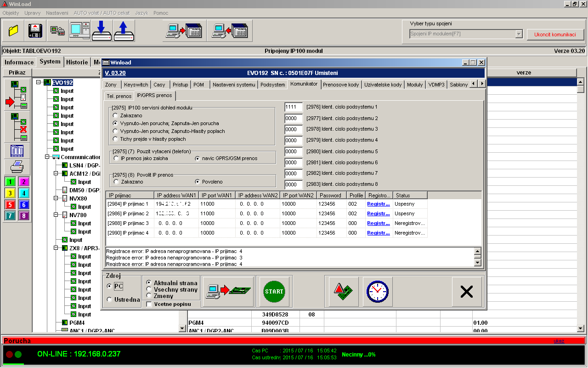Click the clock icon in the dialog
The image size is (588, 368).
378,292
